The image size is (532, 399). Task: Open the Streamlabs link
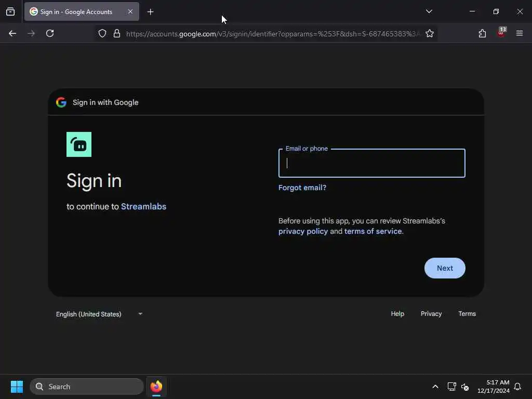[x=143, y=206]
